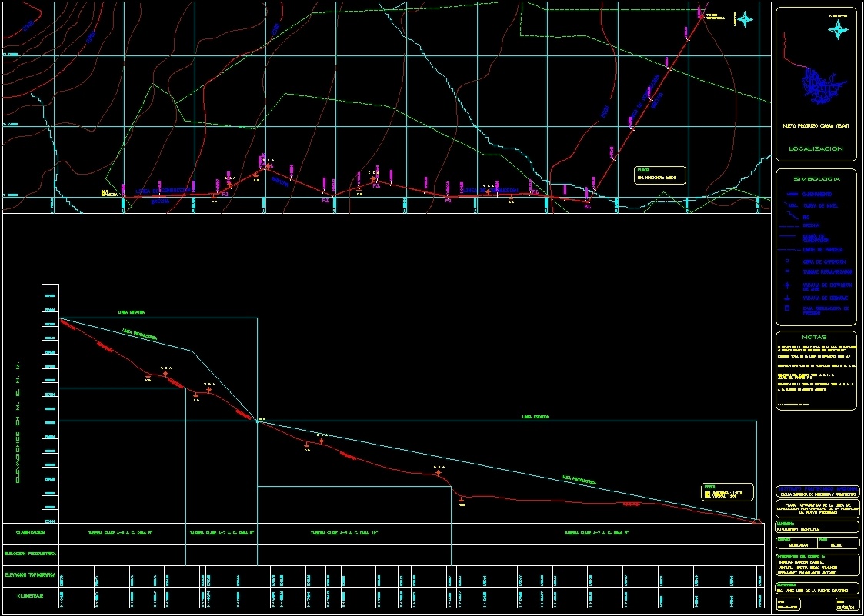
Task: Click the Rio legend line symbol
Action: (x=787, y=218)
